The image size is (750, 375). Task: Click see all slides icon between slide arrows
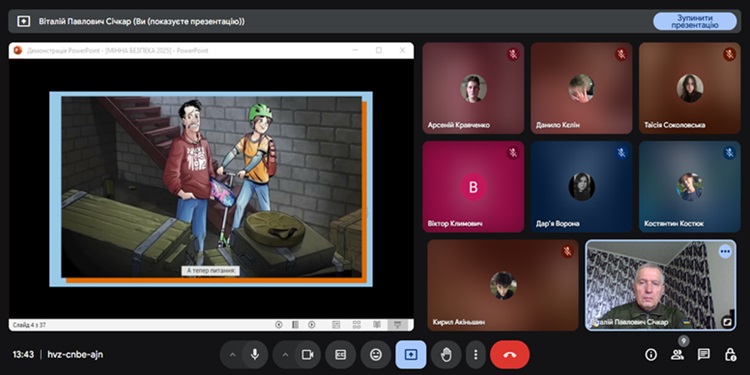tap(295, 325)
